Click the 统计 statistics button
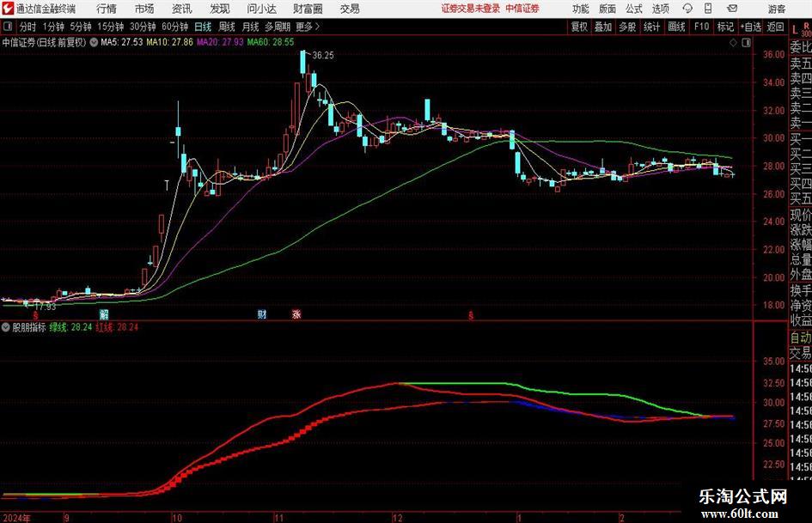Image resolution: width=812 pixels, height=523 pixels. point(652,27)
